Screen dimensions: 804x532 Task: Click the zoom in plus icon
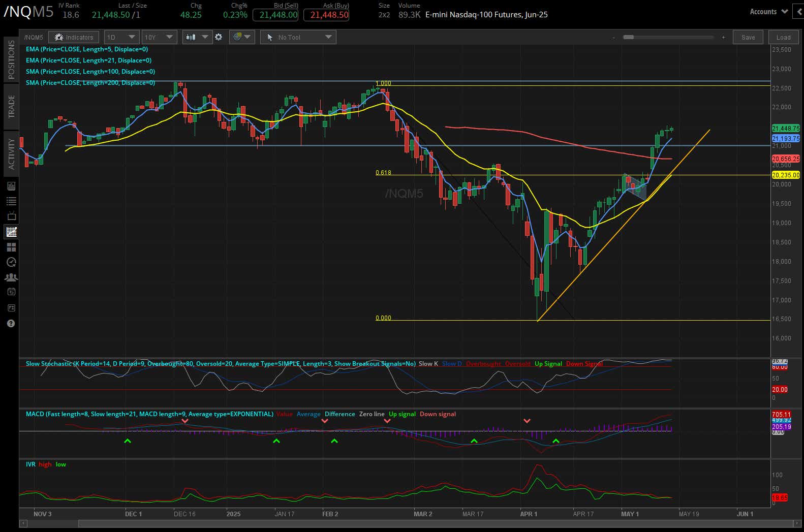[x=723, y=37]
